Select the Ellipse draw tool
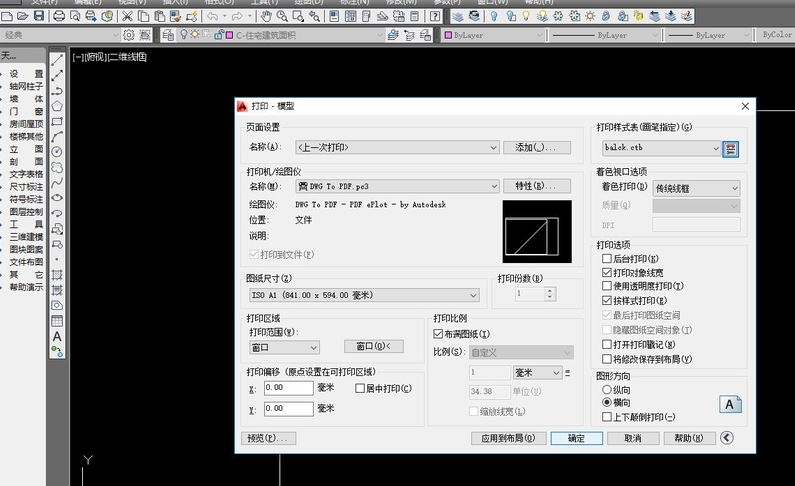 57,198
